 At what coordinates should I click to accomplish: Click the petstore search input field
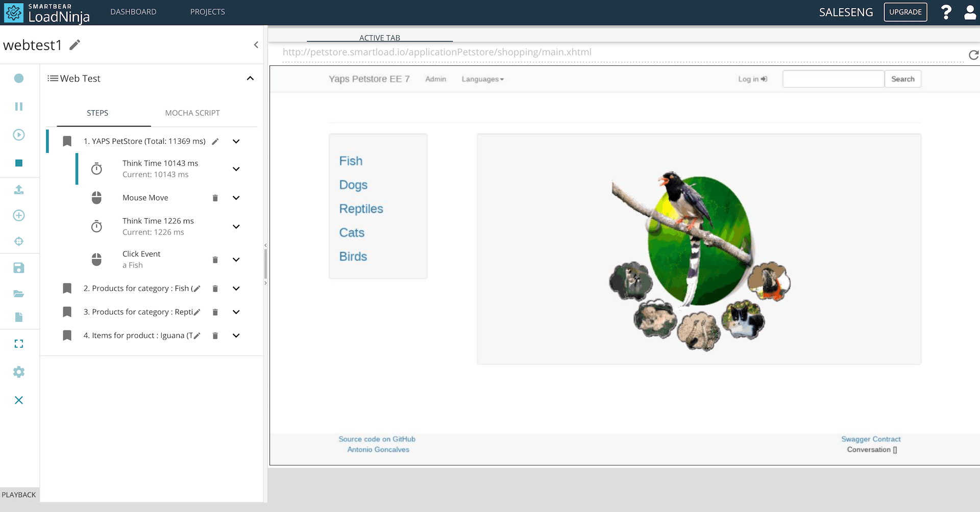(x=833, y=79)
